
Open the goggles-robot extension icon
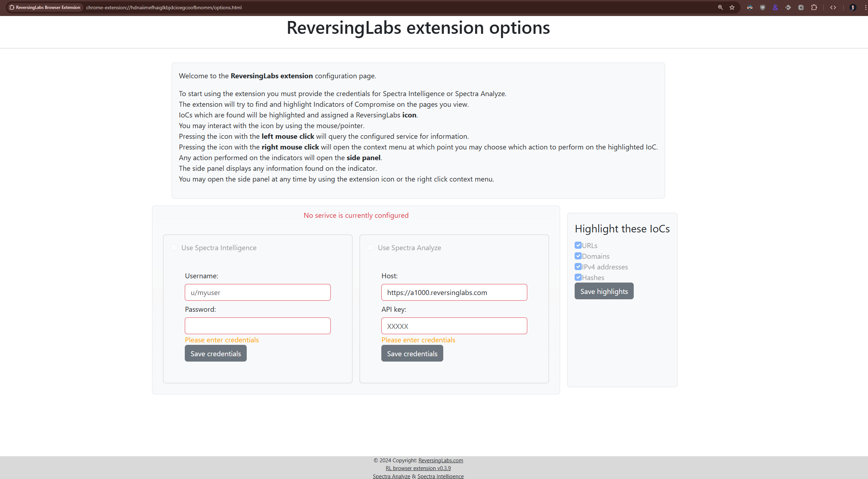pos(750,7)
